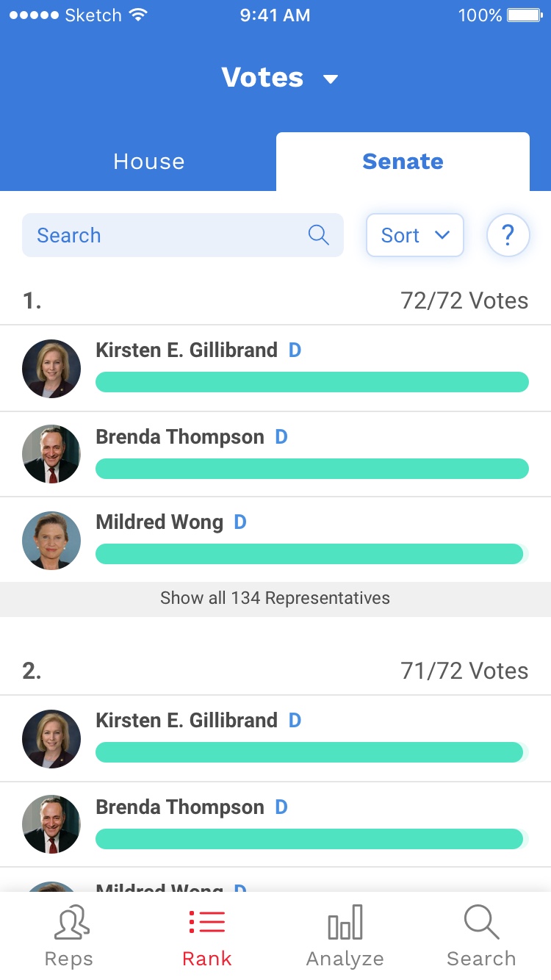This screenshot has width=551, height=980.
Task: Expand the Votes title dropdown arrow
Action: click(x=331, y=79)
